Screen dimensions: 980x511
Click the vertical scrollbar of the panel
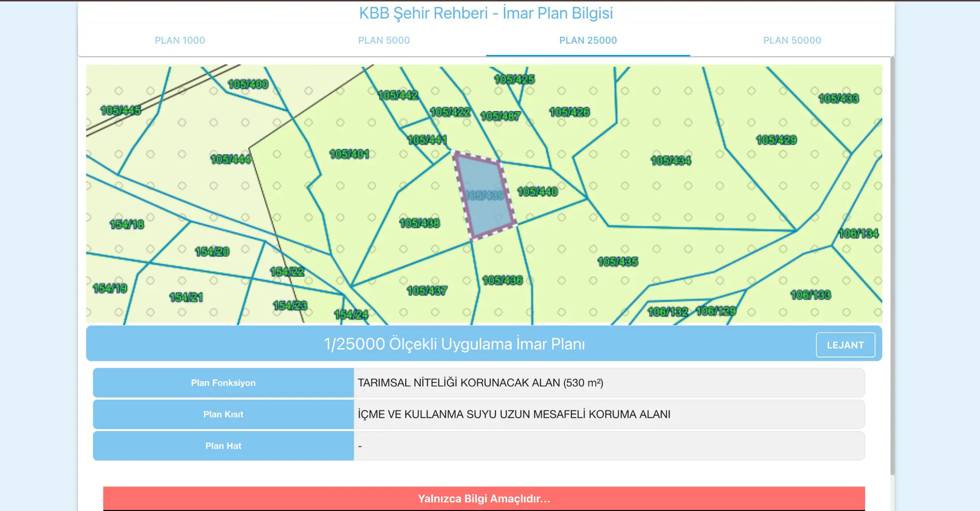[x=892, y=265]
